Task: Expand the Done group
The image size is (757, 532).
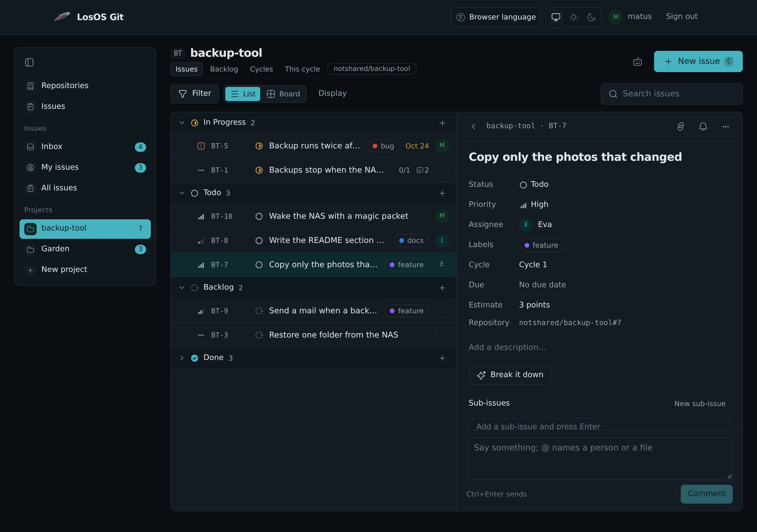Action: (182, 358)
